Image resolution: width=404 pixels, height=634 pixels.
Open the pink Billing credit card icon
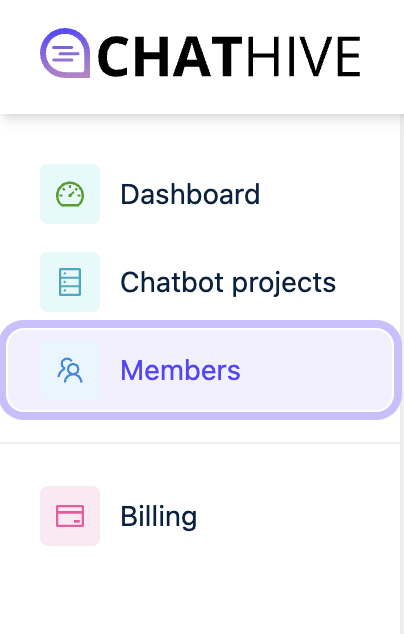tap(70, 516)
